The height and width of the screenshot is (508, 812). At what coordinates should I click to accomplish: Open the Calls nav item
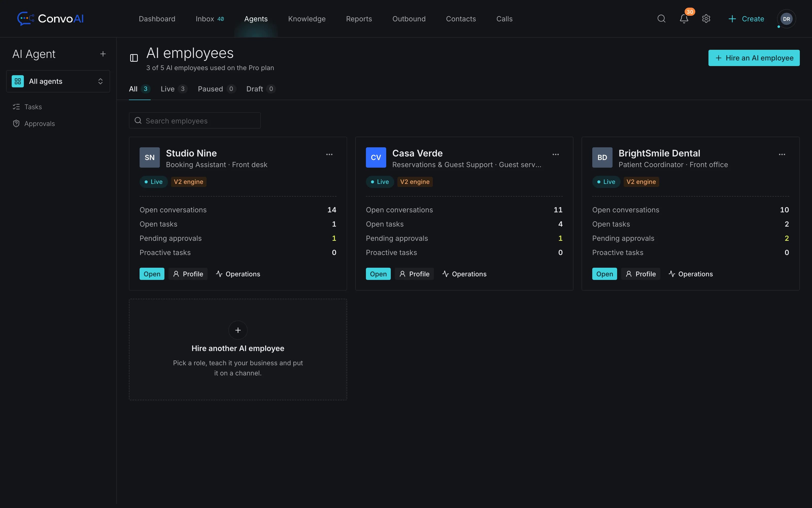coord(504,19)
